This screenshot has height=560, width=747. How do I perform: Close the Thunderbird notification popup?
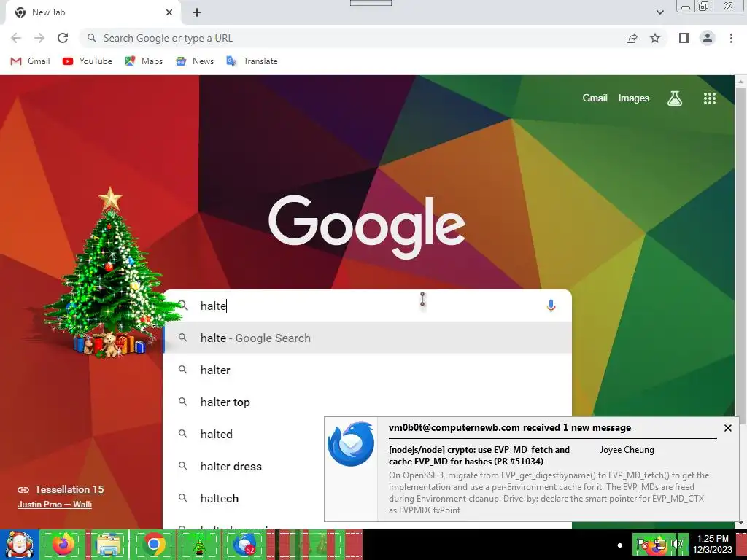coord(727,428)
